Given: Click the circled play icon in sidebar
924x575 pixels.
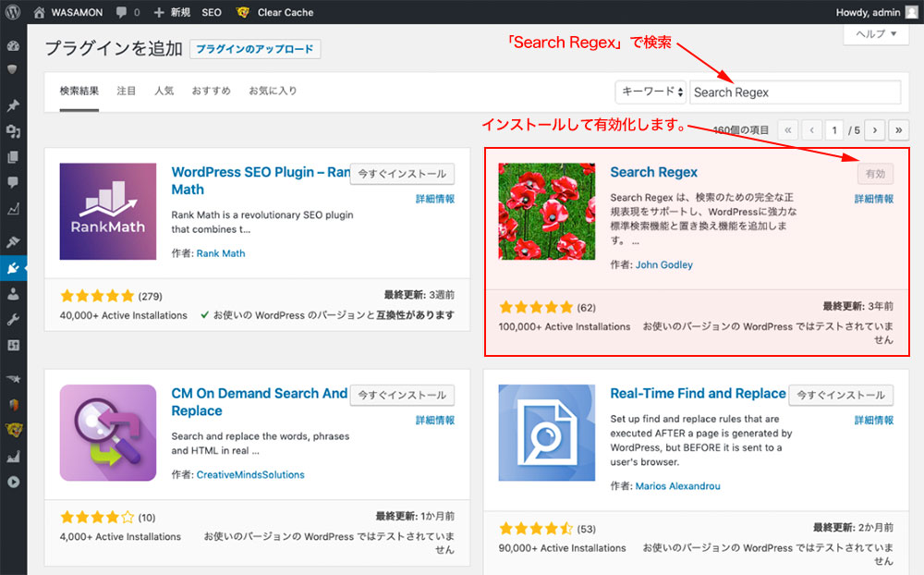Looking at the screenshot, I should pyautogui.click(x=13, y=482).
